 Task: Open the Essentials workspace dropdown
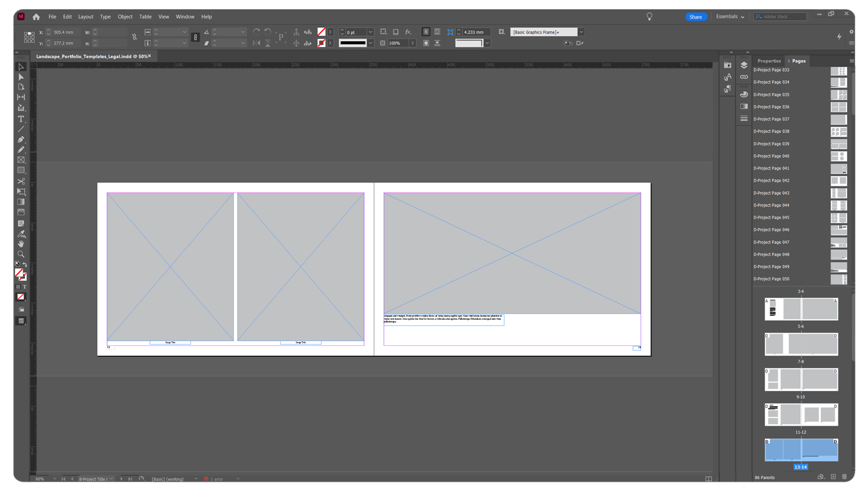coord(730,17)
